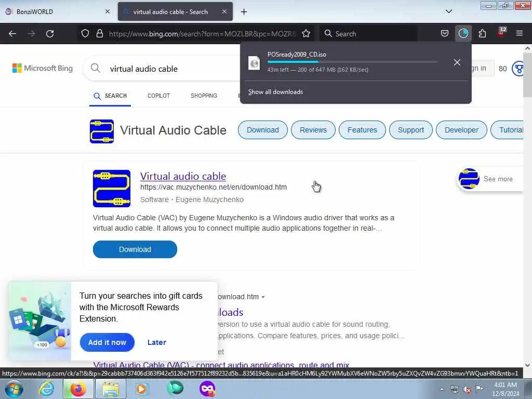Click the site security padlock icon
The height and width of the screenshot is (399, 532).
(99, 34)
